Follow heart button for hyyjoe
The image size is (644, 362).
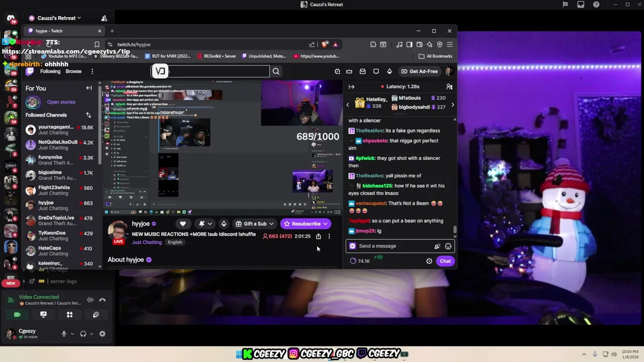click(183, 224)
